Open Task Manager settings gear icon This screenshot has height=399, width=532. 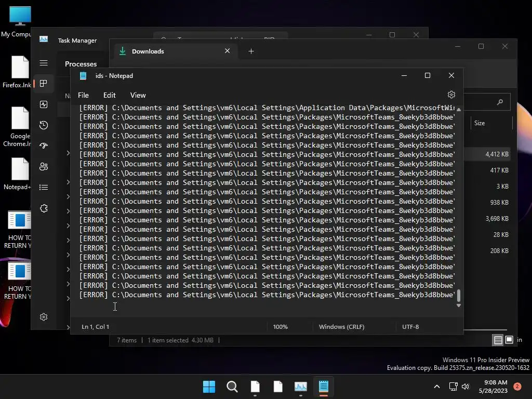(x=44, y=317)
